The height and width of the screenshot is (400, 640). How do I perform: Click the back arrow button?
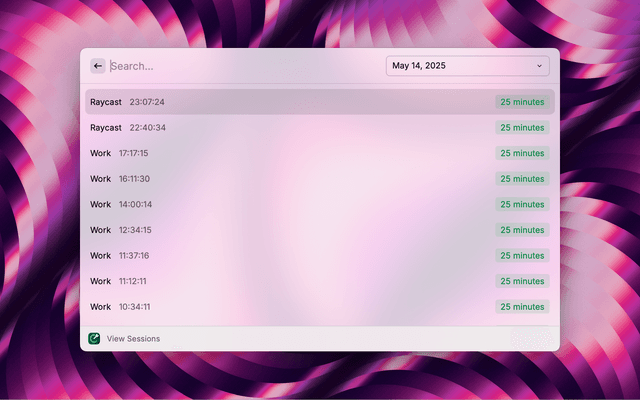98,66
